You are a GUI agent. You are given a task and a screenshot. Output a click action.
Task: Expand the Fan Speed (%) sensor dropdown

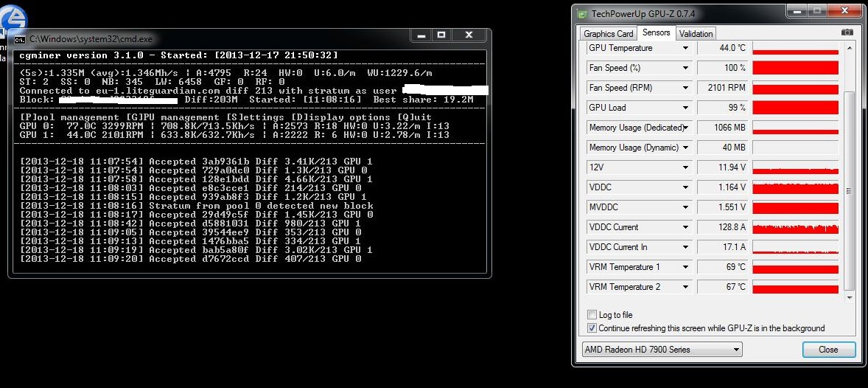click(685, 68)
